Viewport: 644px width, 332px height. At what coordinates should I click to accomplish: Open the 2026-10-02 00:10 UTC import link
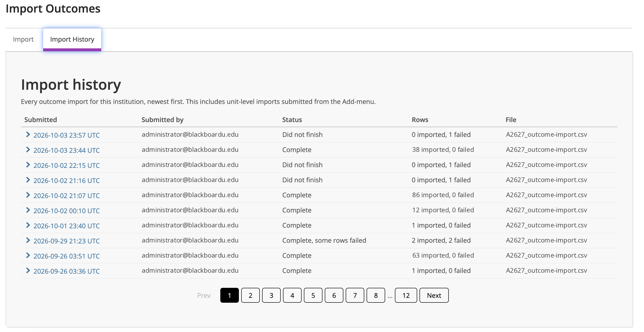(66, 211)
